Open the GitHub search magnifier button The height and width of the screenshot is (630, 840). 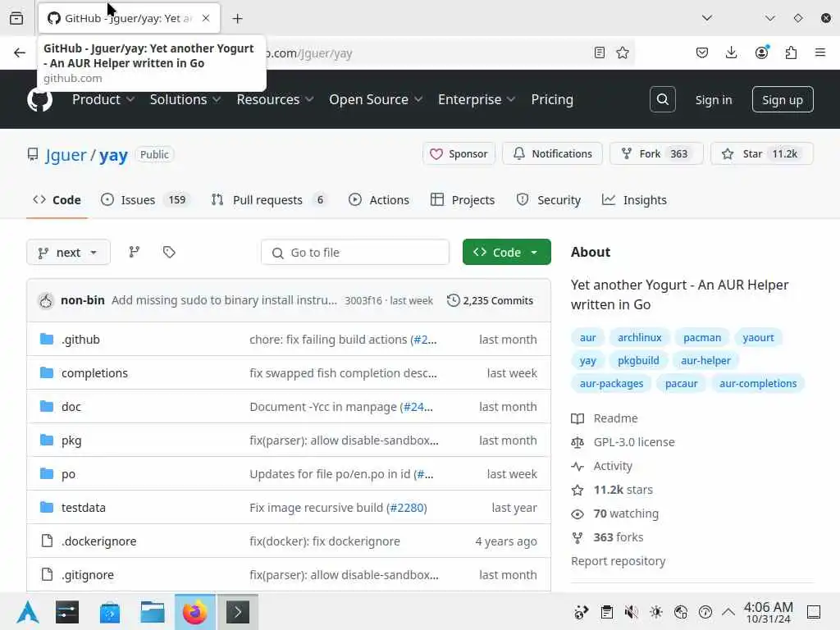(662, 99)
